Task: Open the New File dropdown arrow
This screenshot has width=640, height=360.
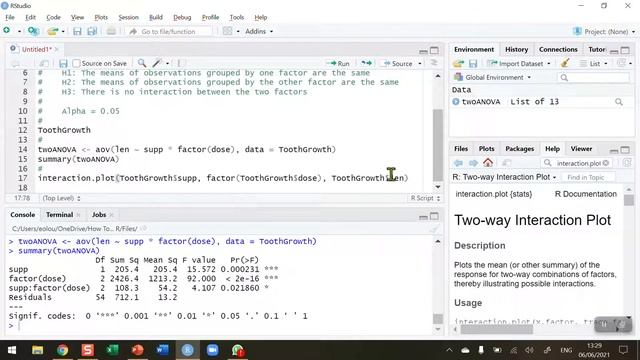Action: click(19, 31)
